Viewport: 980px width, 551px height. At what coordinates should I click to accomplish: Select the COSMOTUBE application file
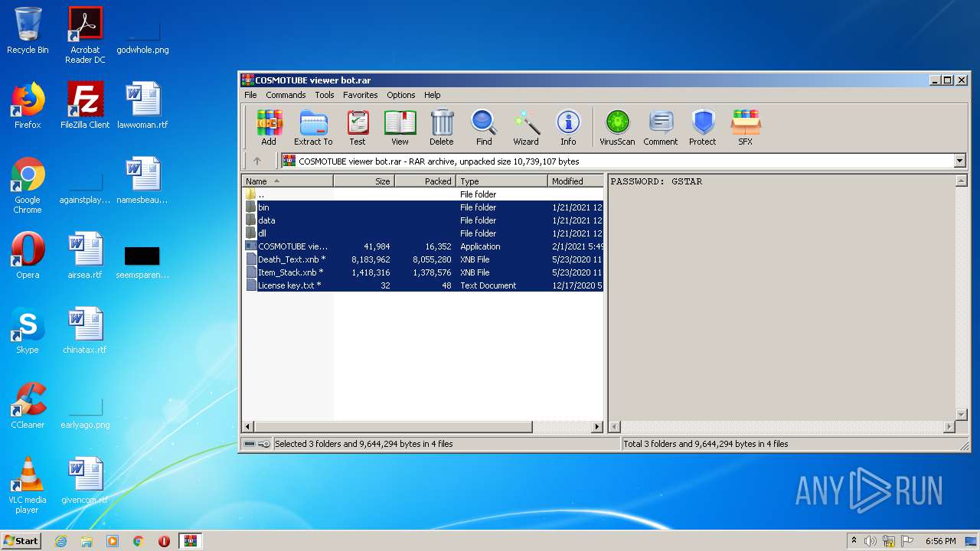pos(423,246)
